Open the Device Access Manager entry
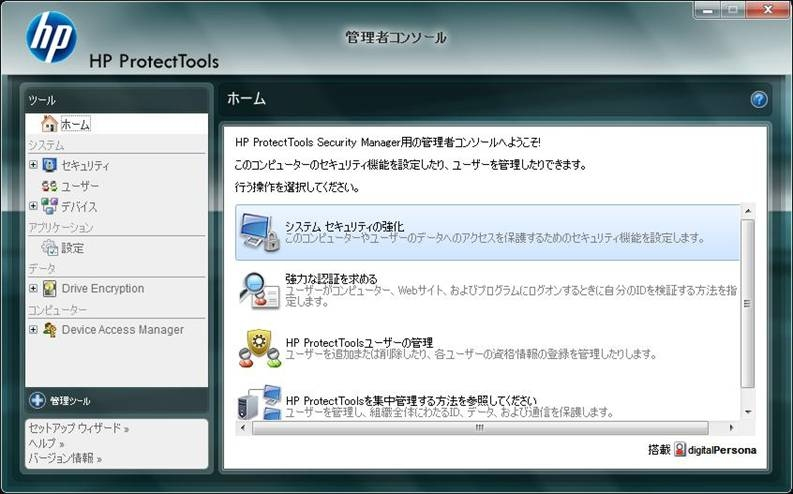Viewport: 793px width, 494px height. coord(122,330)
